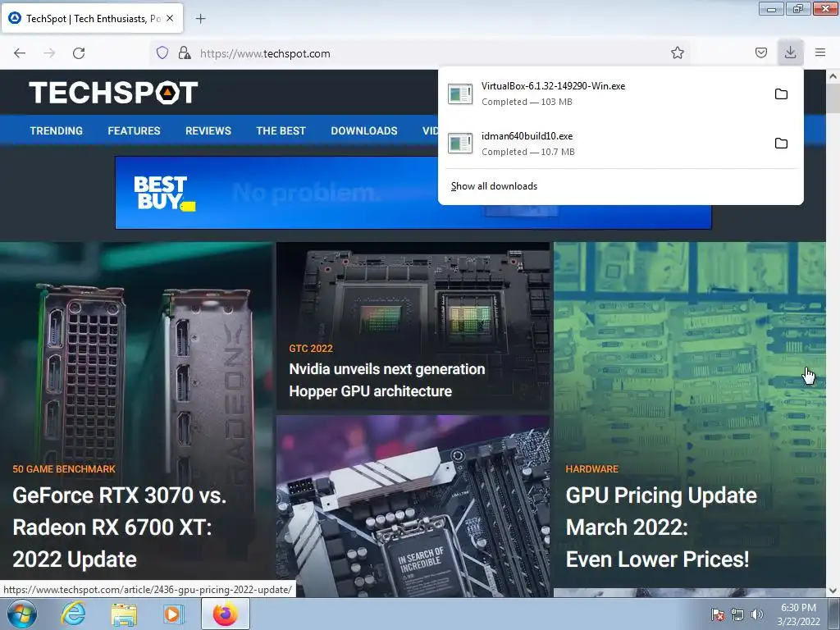
Task: Open the Trending menu item
Action: [57, 130]
